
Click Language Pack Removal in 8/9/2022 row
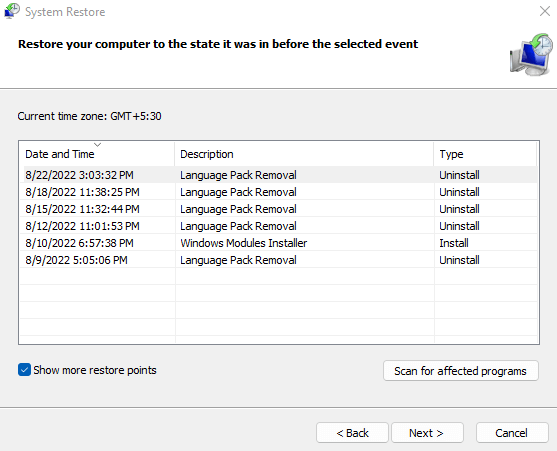[x=238, y=260]
